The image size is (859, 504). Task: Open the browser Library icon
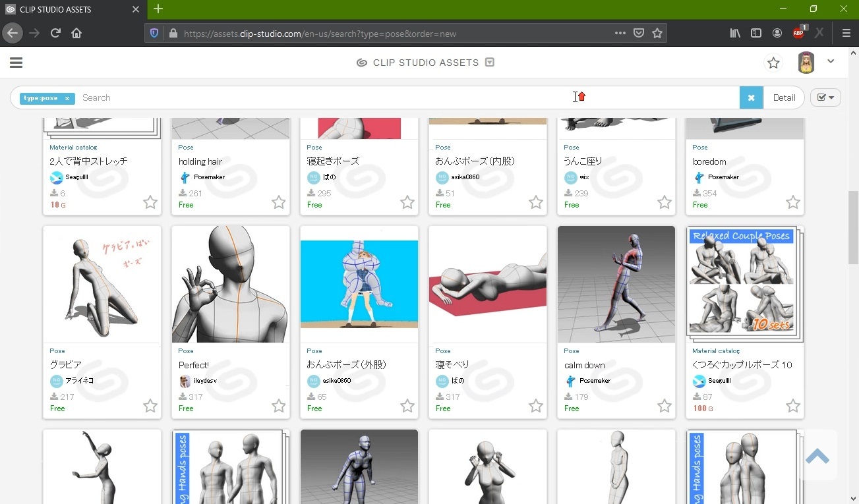click(735, 33)
